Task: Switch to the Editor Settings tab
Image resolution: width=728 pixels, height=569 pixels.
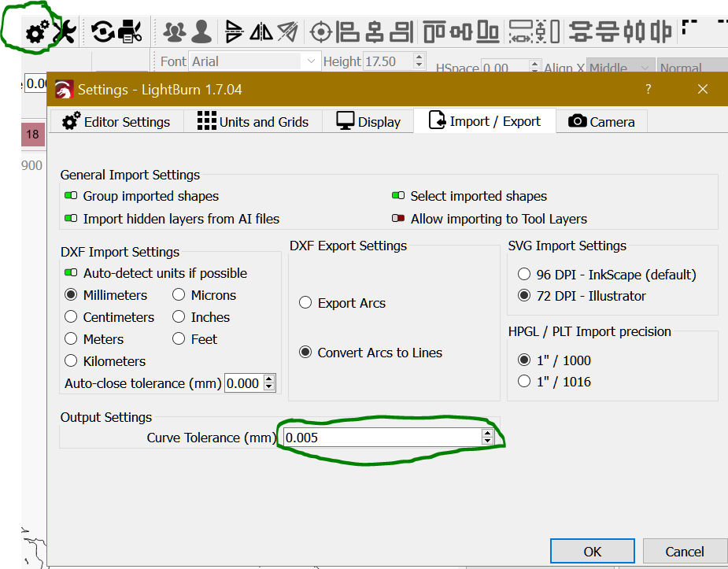Action: coord(116,122)
